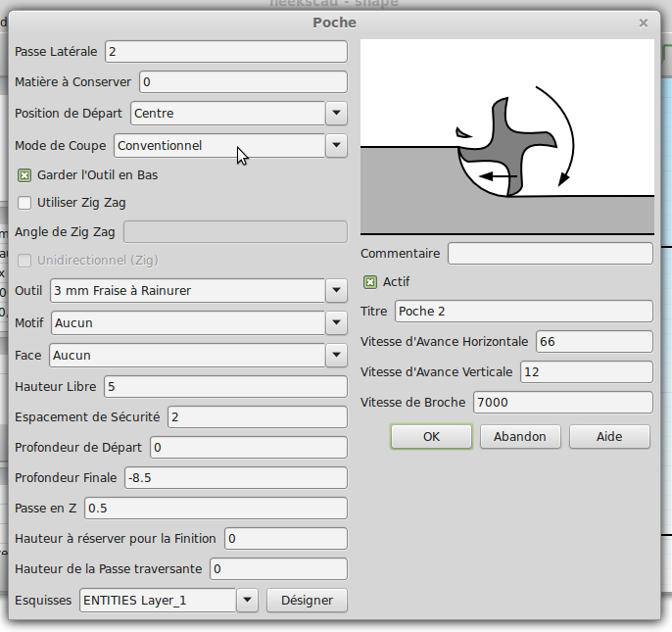Click the Désigner button
The height and width of the screenshot is (632, 672).
point(307,601)
